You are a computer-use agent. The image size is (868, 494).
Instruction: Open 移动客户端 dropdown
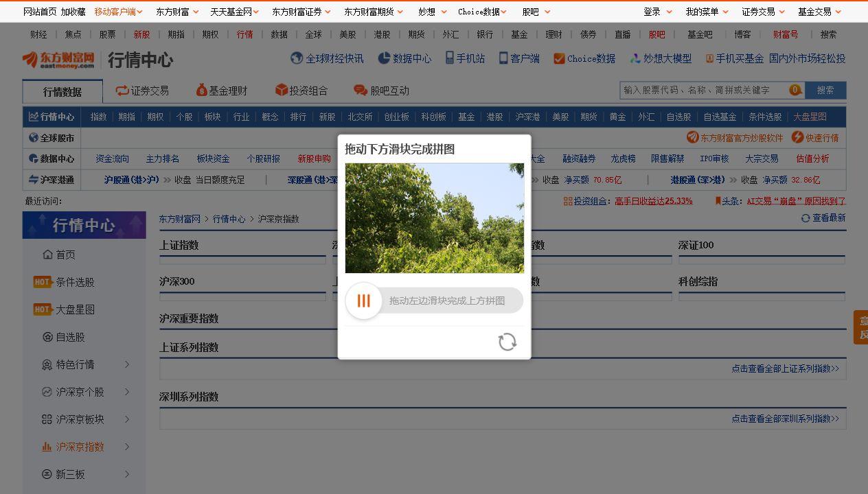pyautogui.click(x=119, y=12)
